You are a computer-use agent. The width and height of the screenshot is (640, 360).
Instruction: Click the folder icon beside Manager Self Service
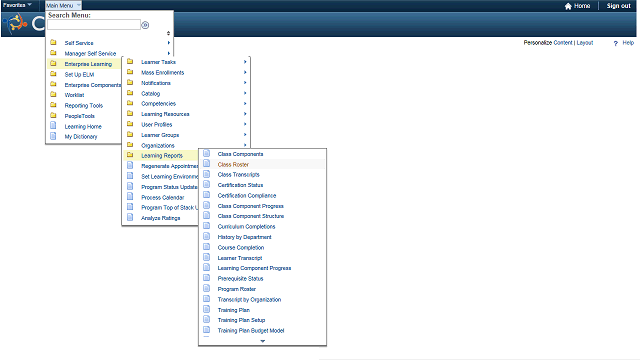[53, 53]
